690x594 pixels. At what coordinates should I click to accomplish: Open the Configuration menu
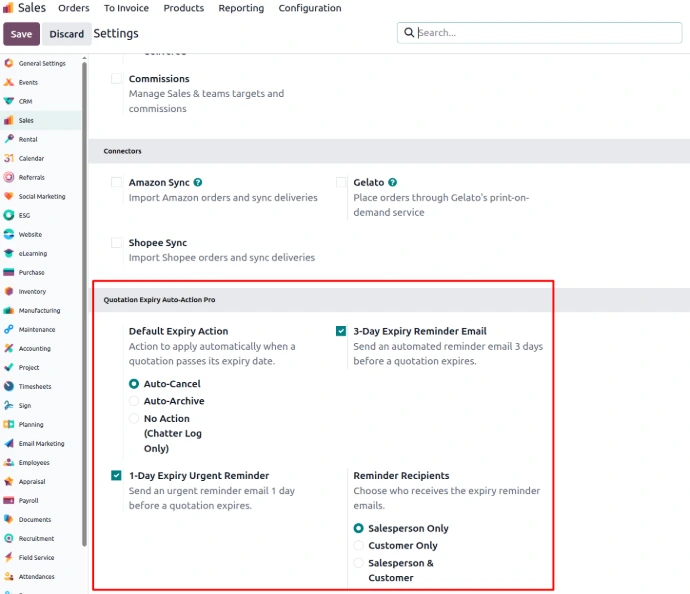310,8
